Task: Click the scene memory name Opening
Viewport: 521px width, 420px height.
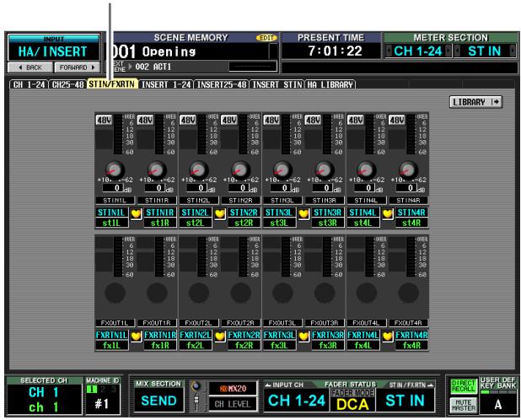Action: 169,51
